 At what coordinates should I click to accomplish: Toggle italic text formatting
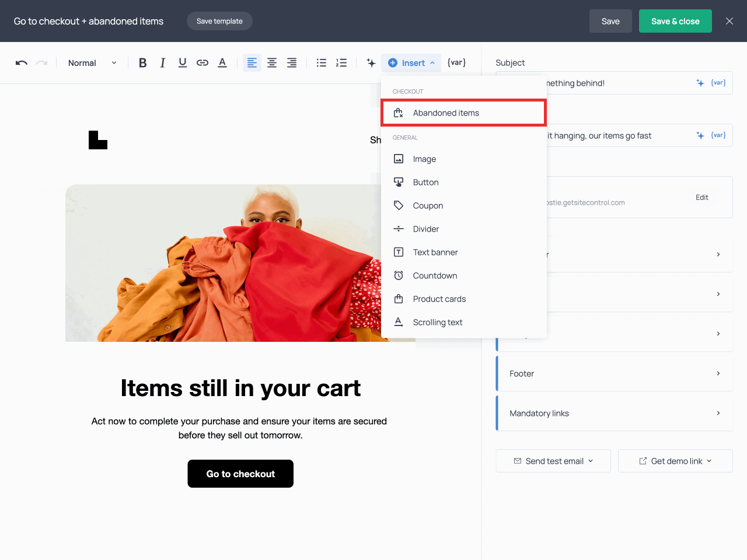coord(163,63)
